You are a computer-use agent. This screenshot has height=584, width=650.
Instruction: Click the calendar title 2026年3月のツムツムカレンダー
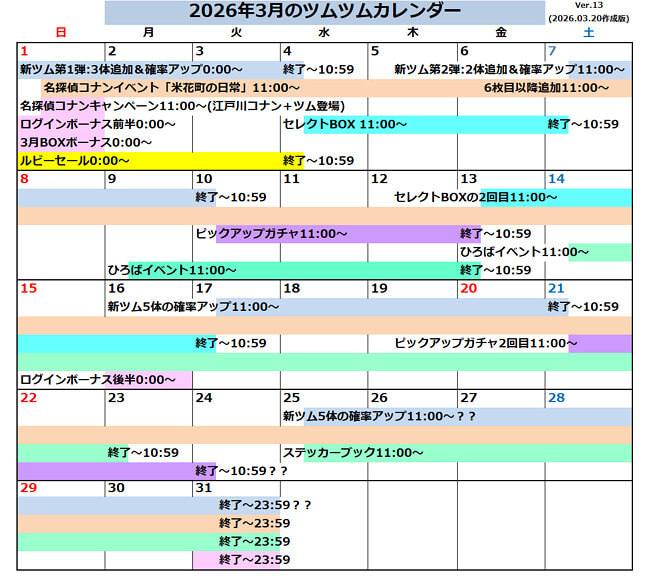325,11
